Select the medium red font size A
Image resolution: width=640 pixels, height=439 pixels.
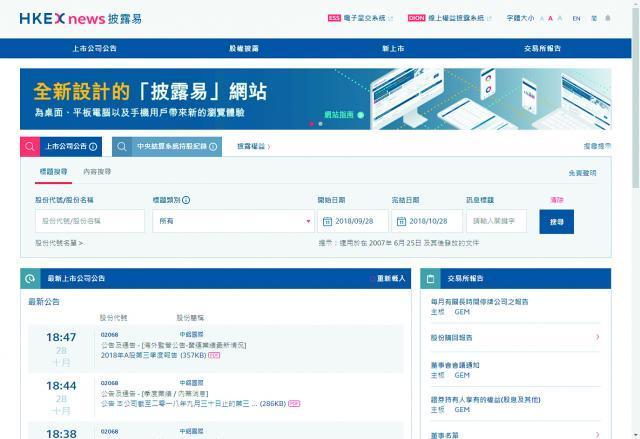(550, 18)
